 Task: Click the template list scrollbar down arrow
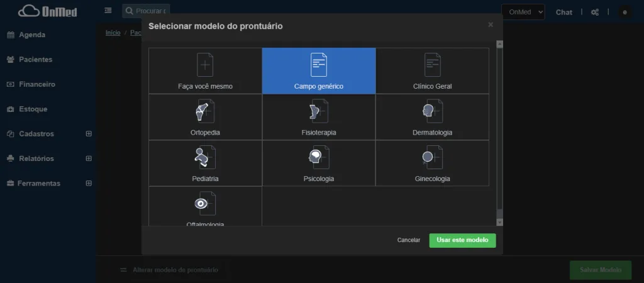[x=500, y=222]
